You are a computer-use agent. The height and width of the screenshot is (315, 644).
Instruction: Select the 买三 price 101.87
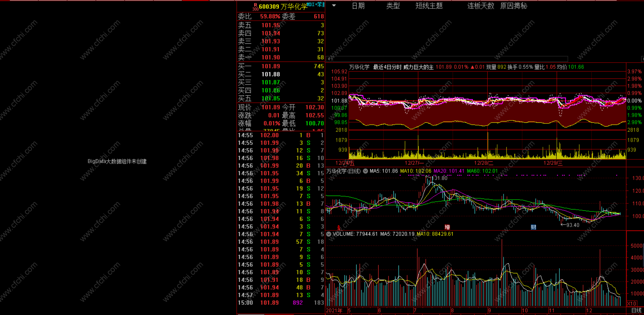tap(271, 83)
